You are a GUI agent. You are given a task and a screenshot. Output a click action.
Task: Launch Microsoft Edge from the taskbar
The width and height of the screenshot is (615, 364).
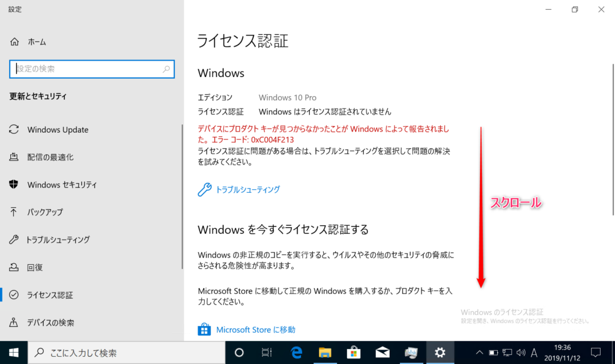tap(296, 353)
